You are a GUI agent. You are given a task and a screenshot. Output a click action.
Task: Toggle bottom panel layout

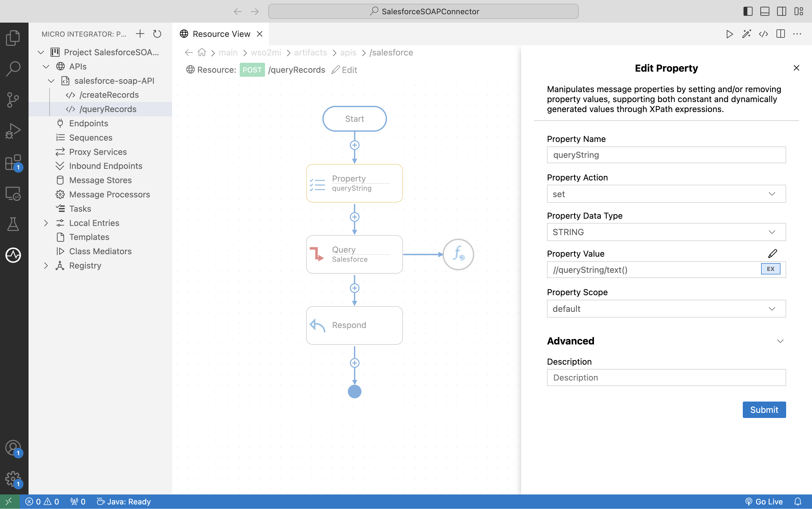(x=765, y=11)
